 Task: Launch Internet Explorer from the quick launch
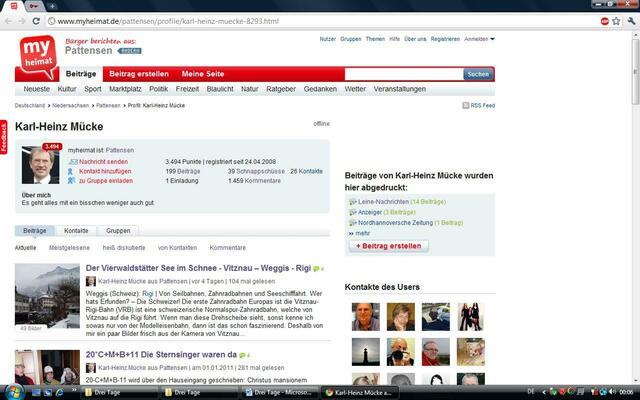pos(60,392)
